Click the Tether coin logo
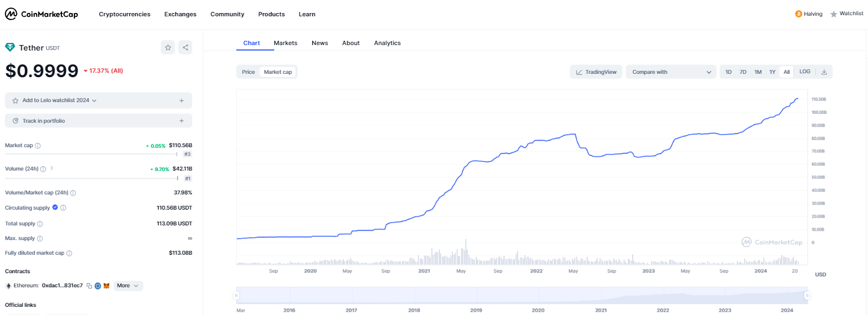 (x=10, y=48)
